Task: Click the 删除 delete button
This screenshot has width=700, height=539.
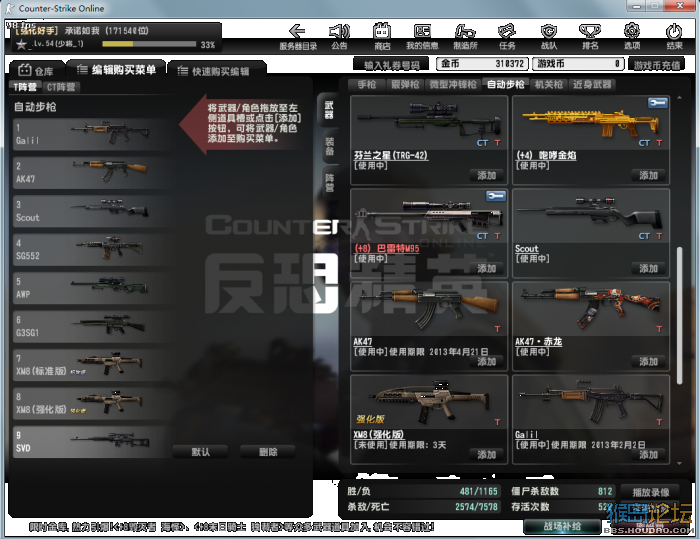Action: click(268, 452)
